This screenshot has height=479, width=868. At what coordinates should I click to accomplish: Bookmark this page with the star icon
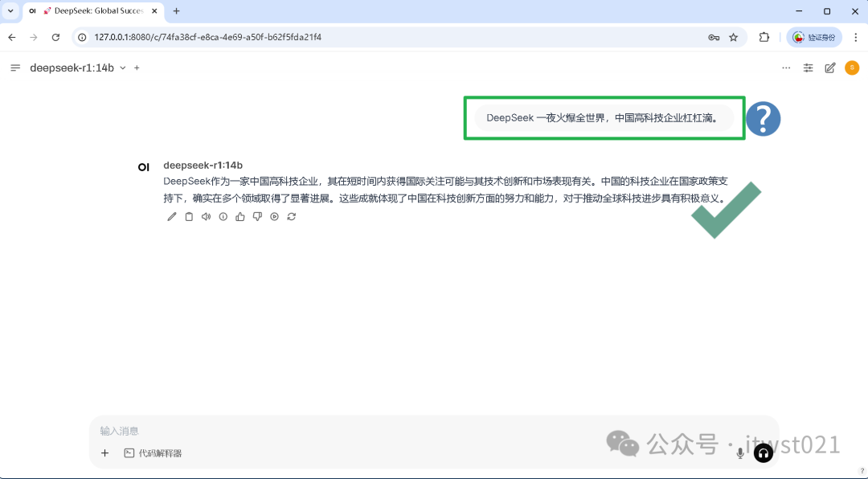(734, 37)
